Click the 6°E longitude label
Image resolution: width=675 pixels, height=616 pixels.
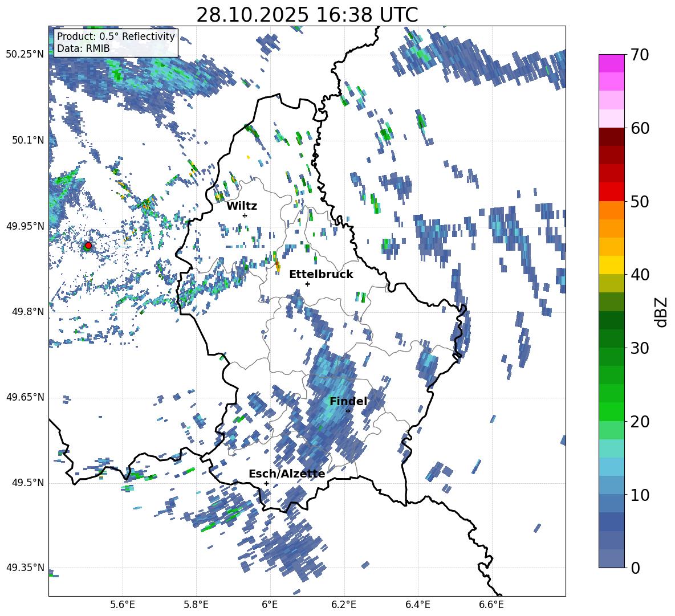point(270,605)
